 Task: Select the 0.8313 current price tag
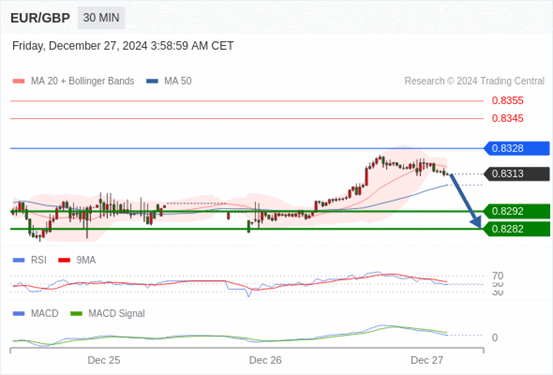pyautogui.click(x=517, y=174)
